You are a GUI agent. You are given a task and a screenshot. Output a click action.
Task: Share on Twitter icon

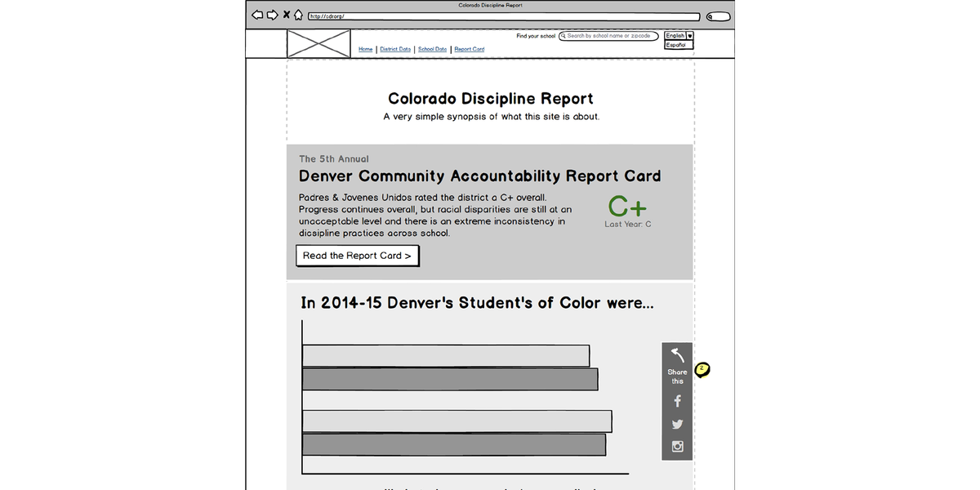click(677, 424)
